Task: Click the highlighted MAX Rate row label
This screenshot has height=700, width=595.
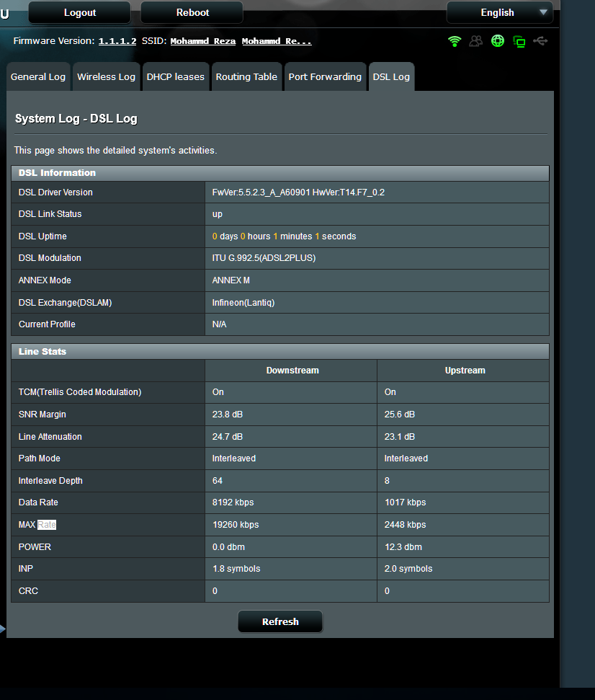Action: pos(37,525)
